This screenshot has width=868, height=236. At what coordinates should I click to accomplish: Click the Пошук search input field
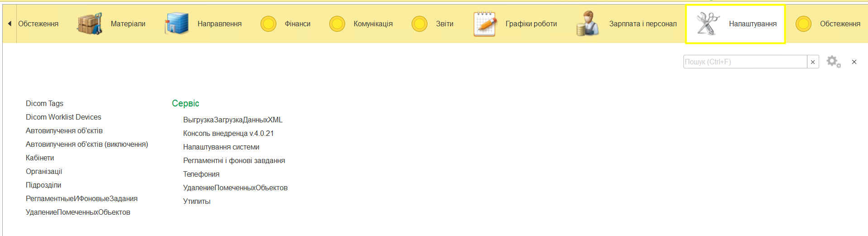745,62
